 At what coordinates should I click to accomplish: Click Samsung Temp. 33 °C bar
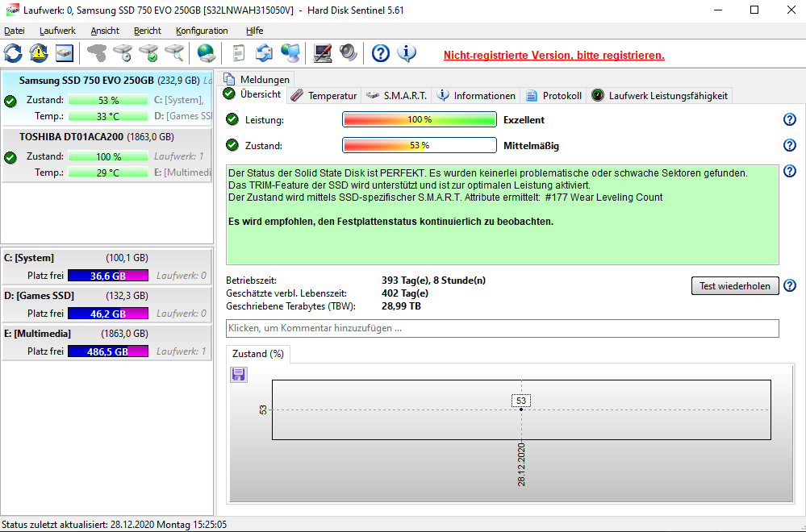click(108, 117)
